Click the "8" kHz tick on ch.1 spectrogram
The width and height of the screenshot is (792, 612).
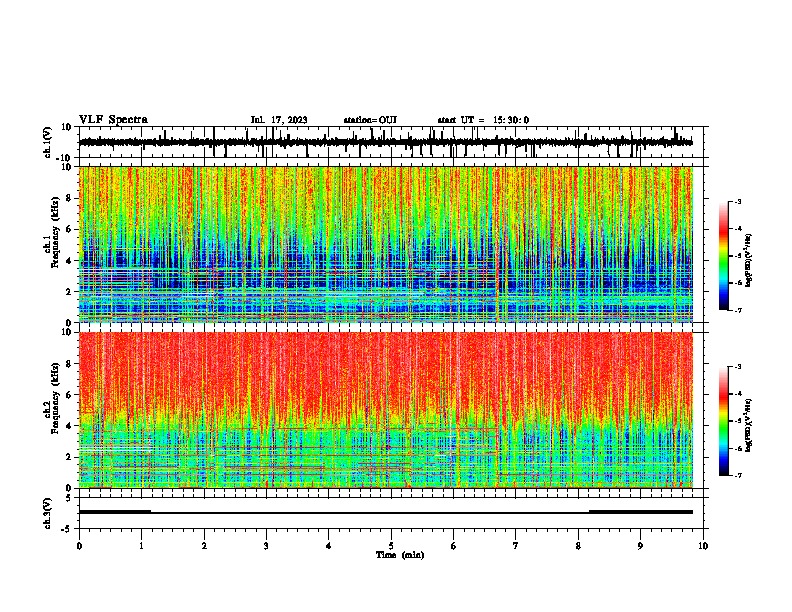(69, 198)
